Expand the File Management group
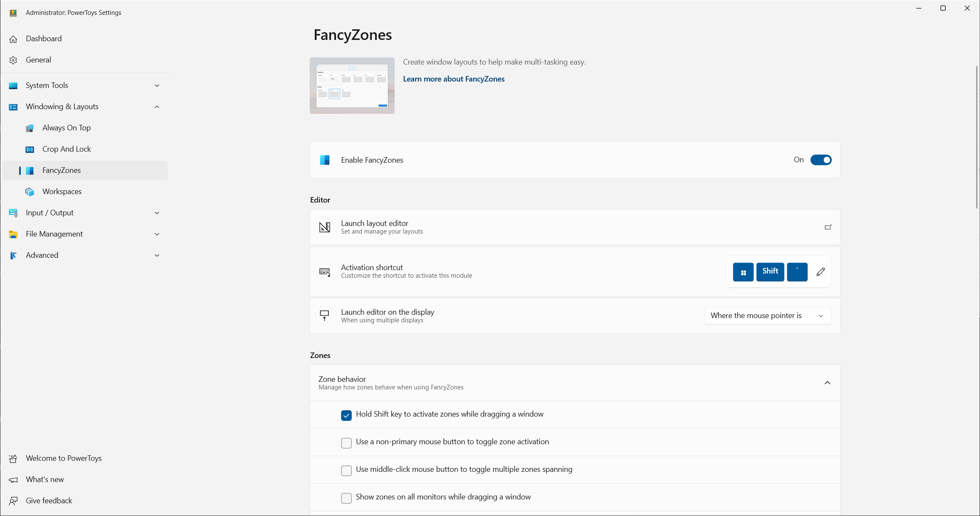Viewport: 980px width, 516px height. click(x=157, y=234)
